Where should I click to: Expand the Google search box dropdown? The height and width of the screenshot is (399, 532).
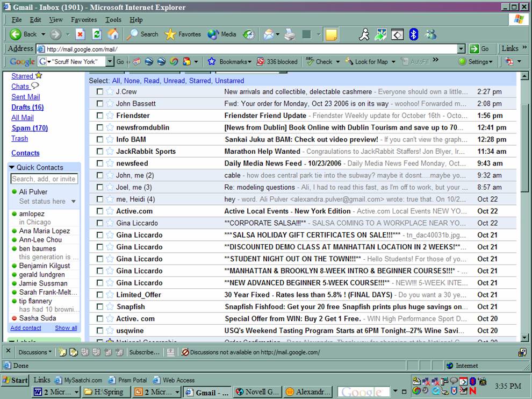click(x=110, y=61)
